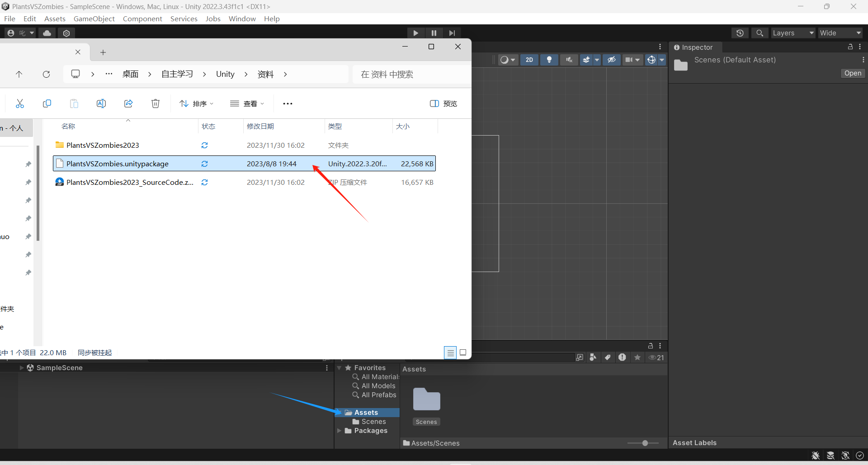
Task: Open scene draw mode dropdown
Action: pyautogui.click(x=508, y=60)
